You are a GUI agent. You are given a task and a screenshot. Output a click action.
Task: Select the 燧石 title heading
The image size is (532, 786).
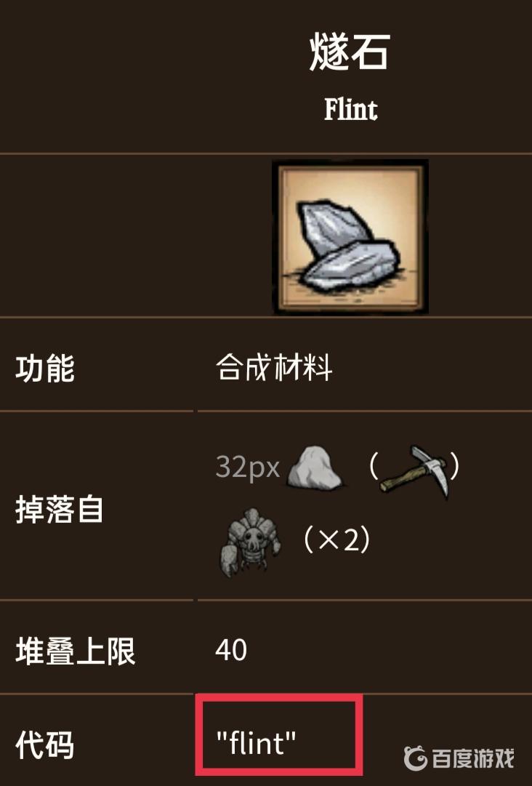pyautogui.click(x=350, y=52)
